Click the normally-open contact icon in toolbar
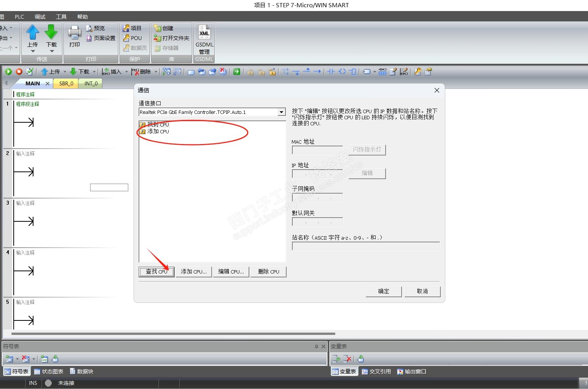Screen dimensions: 588x389 tap(331, 72)
